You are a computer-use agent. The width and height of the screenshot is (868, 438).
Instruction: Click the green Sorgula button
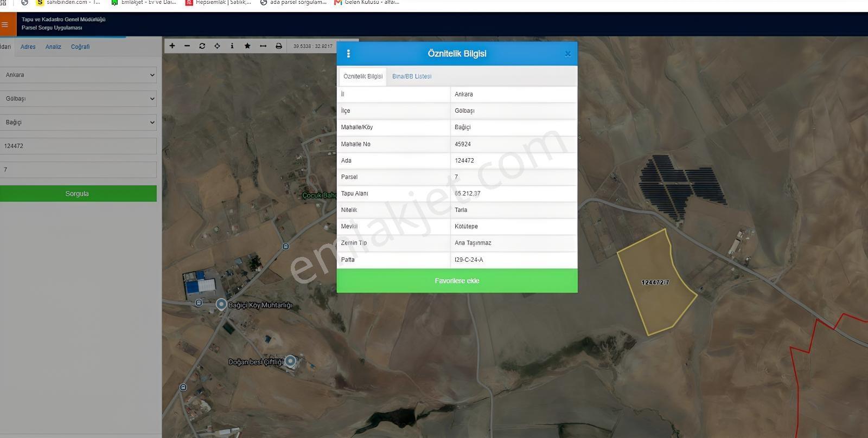(x=78, y=194)
